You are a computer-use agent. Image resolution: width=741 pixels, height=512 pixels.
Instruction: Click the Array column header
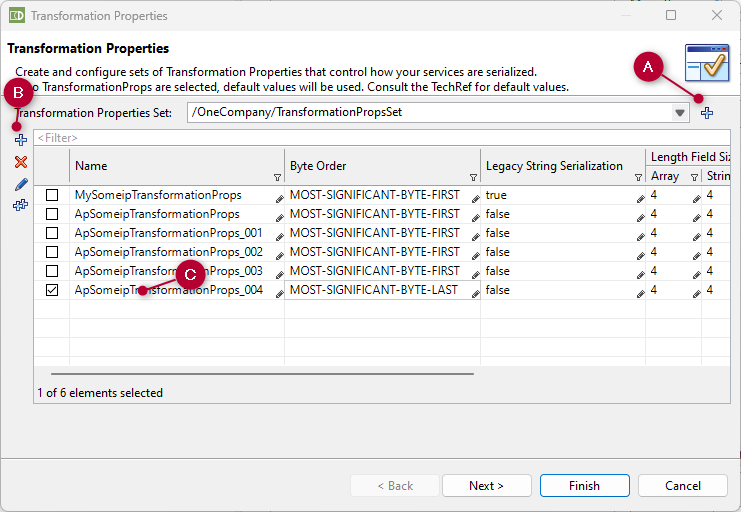point(664,176)
